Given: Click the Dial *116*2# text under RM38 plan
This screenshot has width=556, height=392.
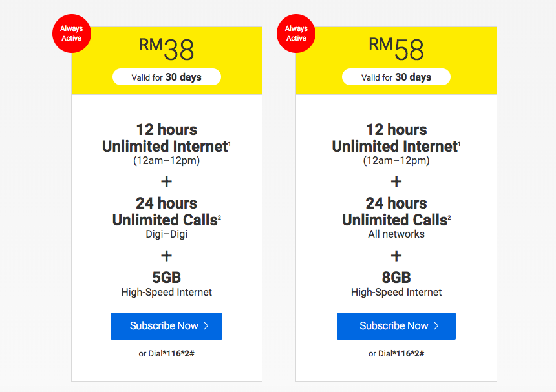Looking at the screenshot, I should pos(166,353).
